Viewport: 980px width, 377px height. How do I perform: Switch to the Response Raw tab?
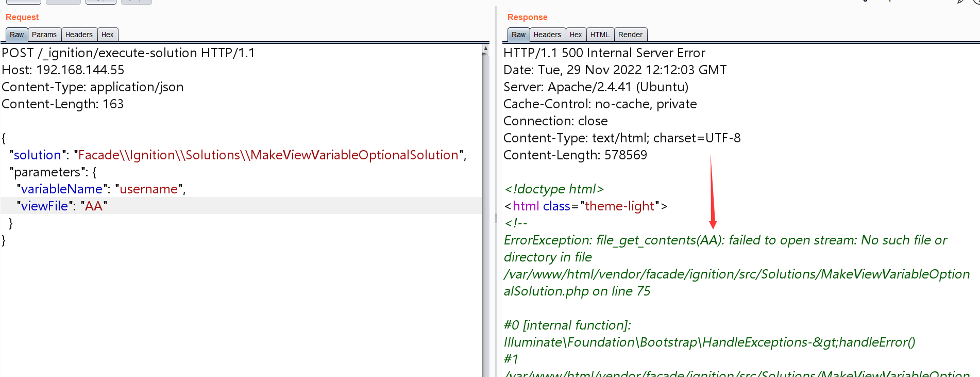518,35
